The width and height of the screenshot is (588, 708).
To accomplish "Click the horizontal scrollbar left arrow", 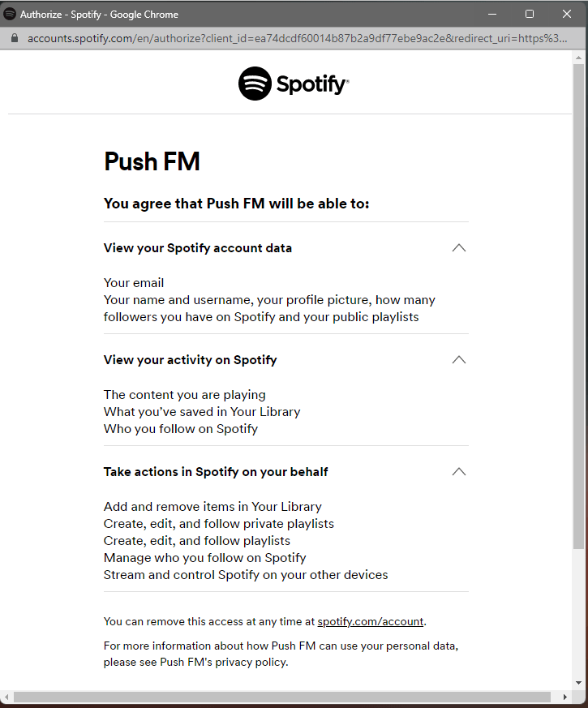I will [6, 697].
